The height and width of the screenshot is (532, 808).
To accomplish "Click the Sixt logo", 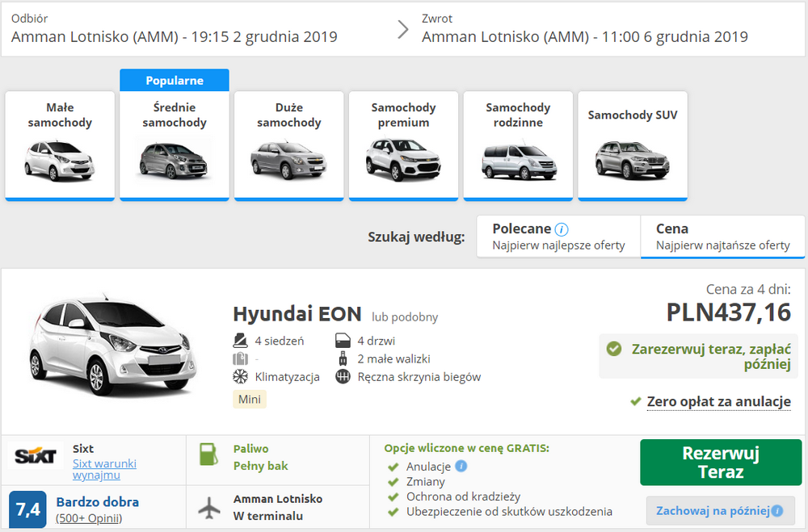I will click(36, 456).
